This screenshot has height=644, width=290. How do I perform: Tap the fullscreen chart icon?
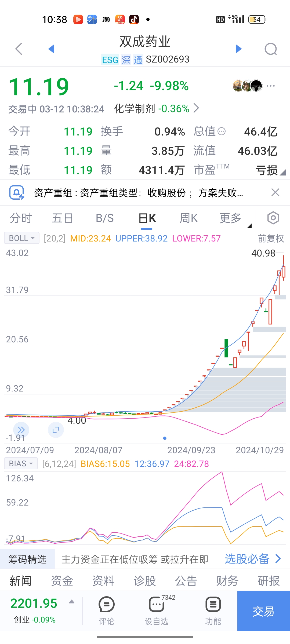(56, 430)
